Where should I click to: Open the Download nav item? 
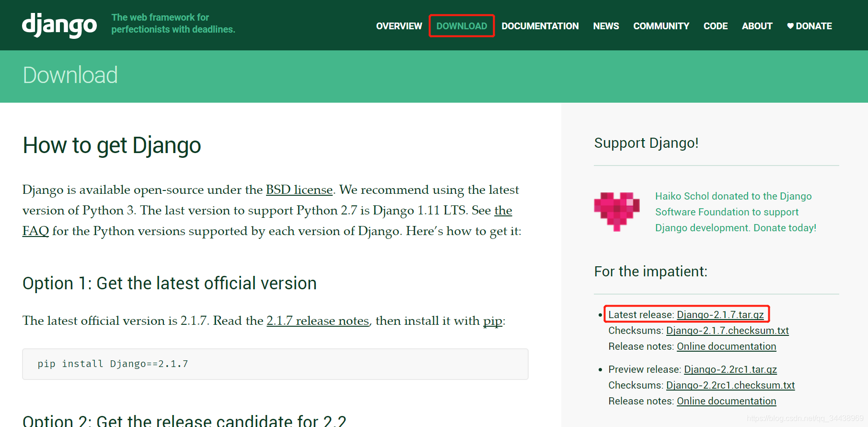[x=462, y=26]
